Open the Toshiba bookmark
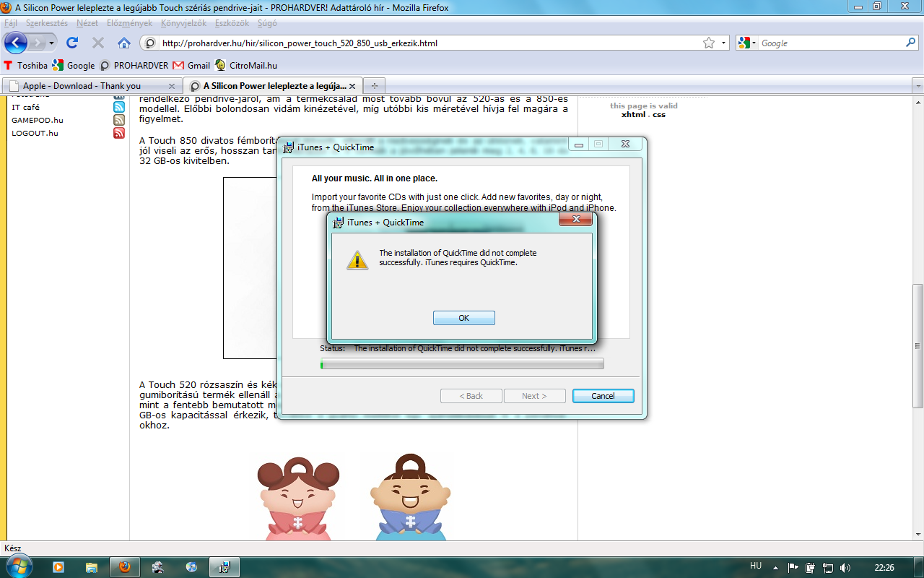 tap(25, 65)
